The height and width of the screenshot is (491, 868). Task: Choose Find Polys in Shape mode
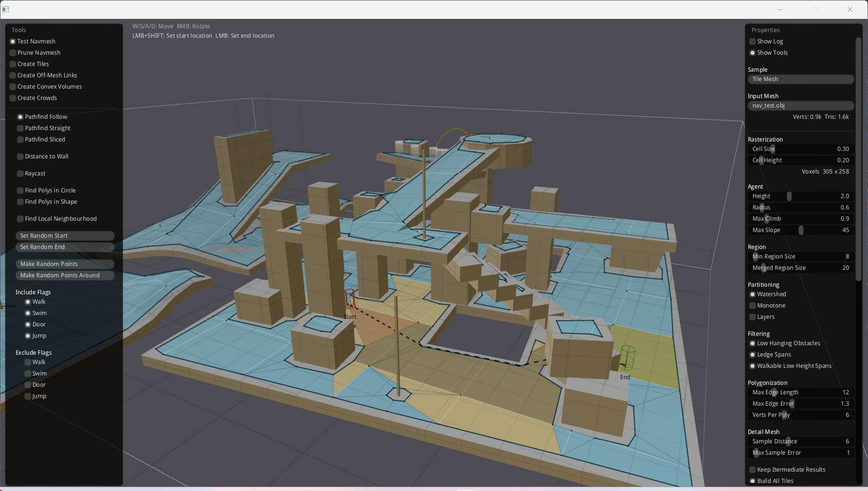(x=47, y=202)
